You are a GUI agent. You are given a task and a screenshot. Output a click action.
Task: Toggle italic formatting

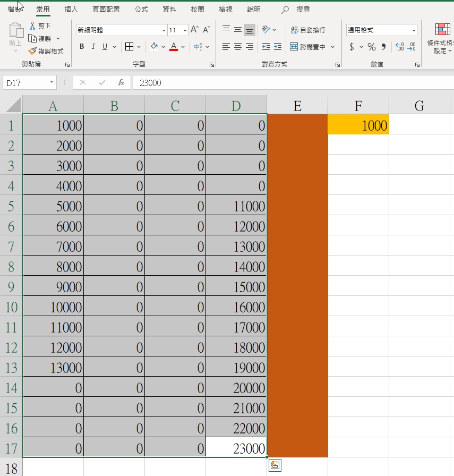93,47
